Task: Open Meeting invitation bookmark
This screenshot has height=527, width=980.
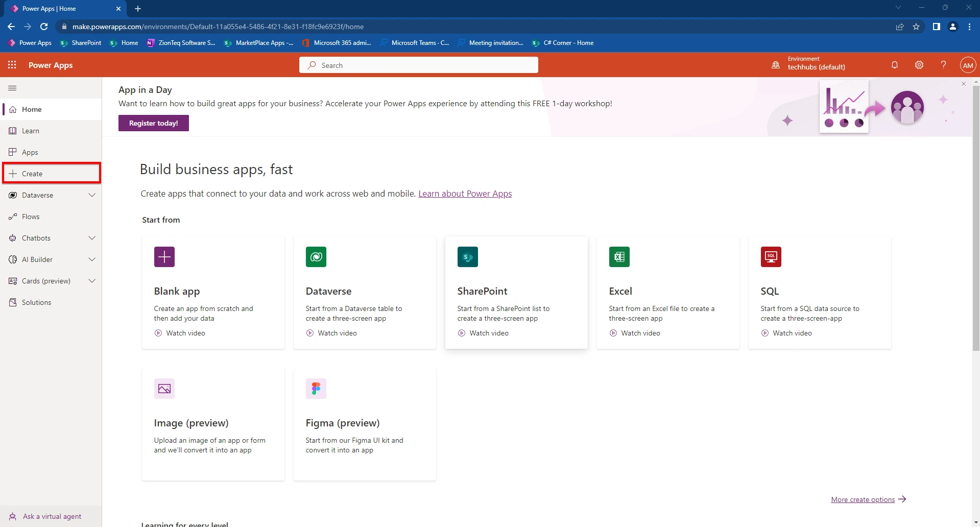Action: [x=490, y=43]
